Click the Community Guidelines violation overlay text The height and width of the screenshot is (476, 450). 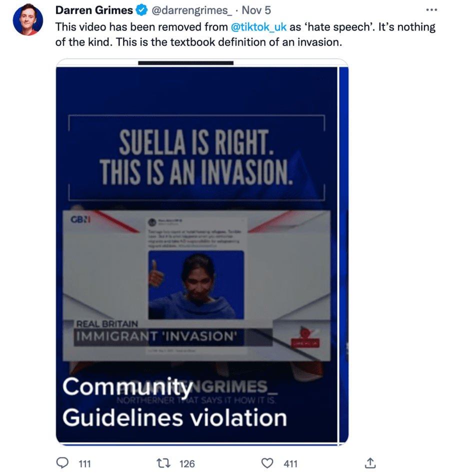(174, 402)
